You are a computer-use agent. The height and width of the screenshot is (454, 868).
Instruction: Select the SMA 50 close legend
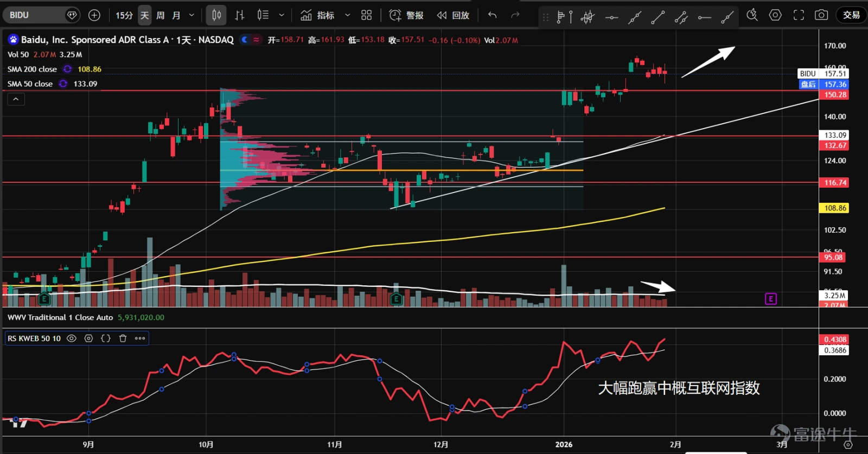click(x=30, y=84)
